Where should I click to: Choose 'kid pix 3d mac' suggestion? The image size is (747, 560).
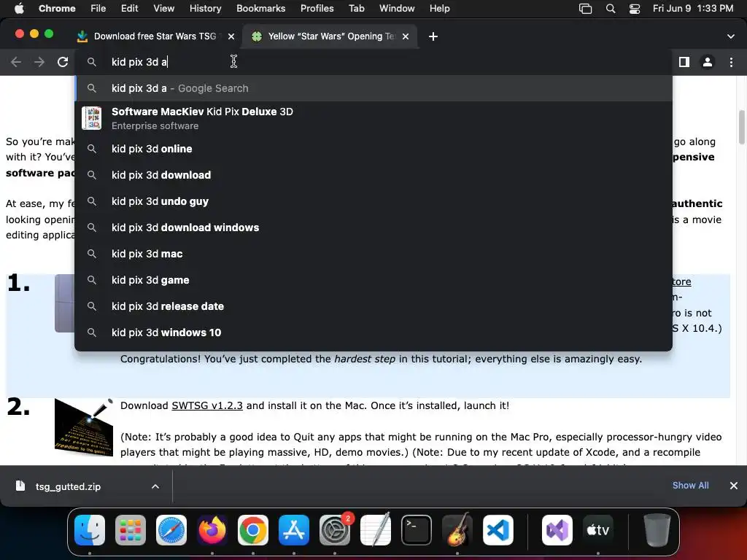tap(373, 253)
